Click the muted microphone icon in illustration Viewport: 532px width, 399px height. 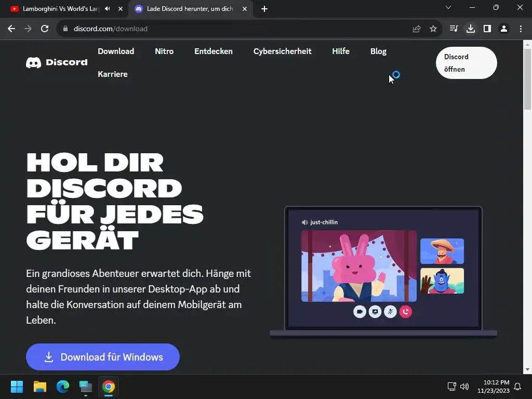click(x=390, y=312)
